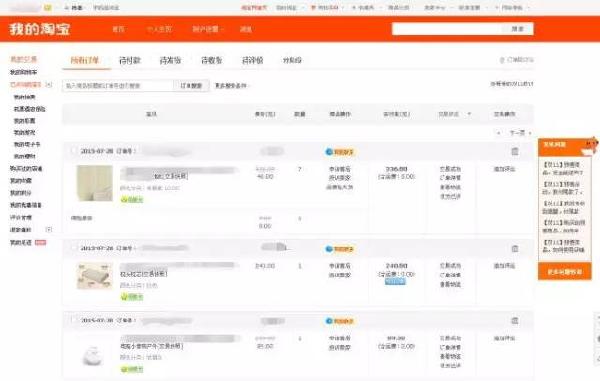Switch to the 分阶段 tab

tap(292, 60)
